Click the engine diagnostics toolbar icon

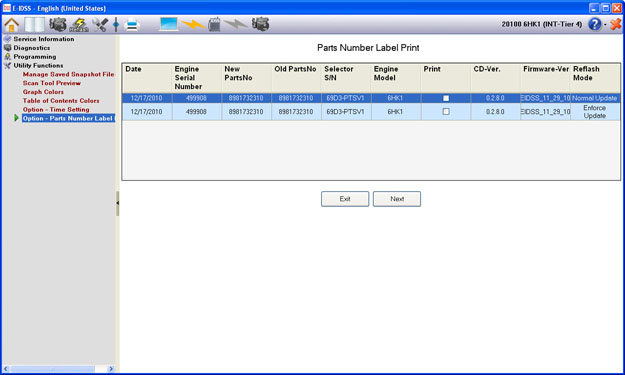(x=58, y=25)
